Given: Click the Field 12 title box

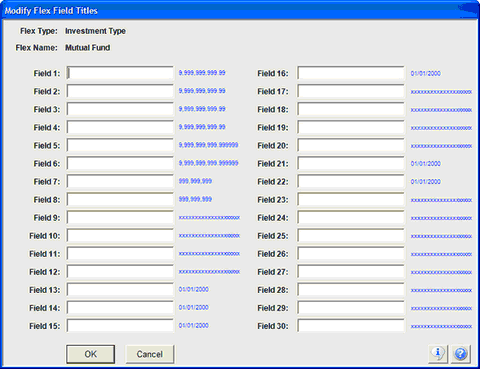Looking at the screenshot, I should tap(120, 272).
